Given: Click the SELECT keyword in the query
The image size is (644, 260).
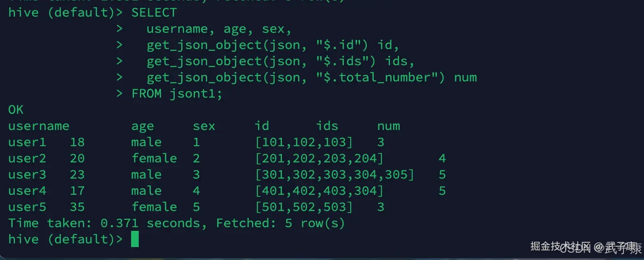Looking at the screenshot, I should pos(154,13).
